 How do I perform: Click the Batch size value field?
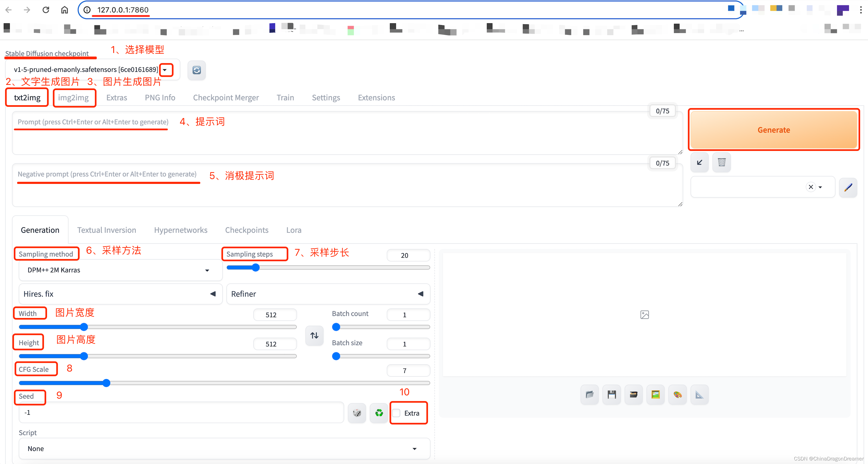(x=408, y=344)
